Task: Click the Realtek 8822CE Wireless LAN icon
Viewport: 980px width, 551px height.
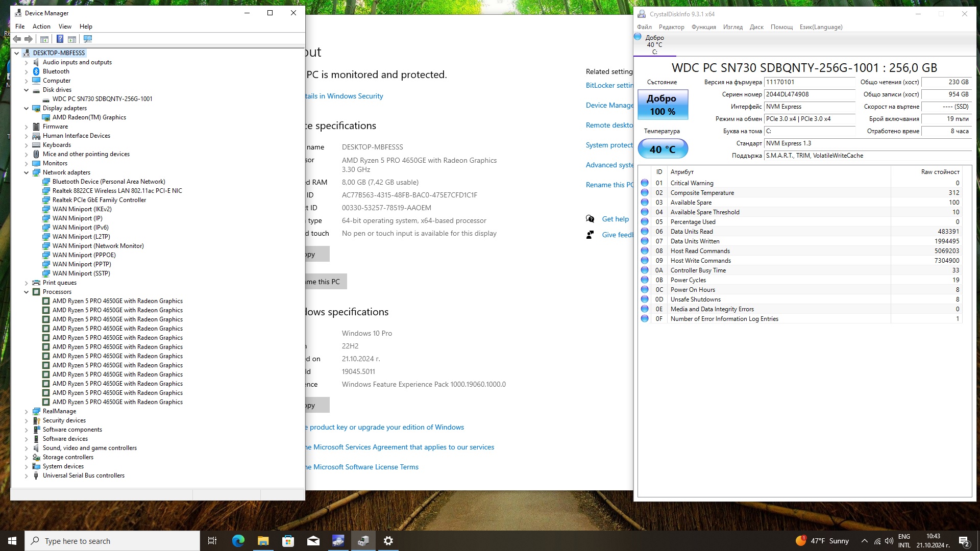Action: click(46, 191)
